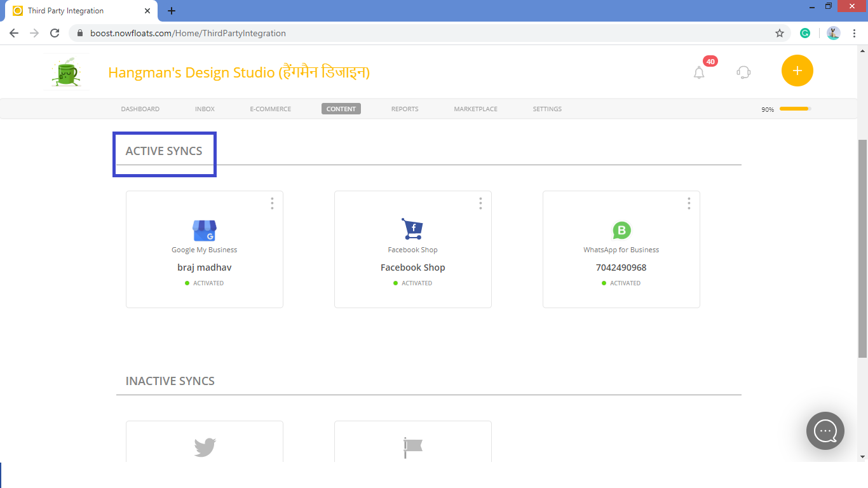Open options menu for WhatsApp for Business card
This screenshot has height=488, width=868.
[689, 203]
